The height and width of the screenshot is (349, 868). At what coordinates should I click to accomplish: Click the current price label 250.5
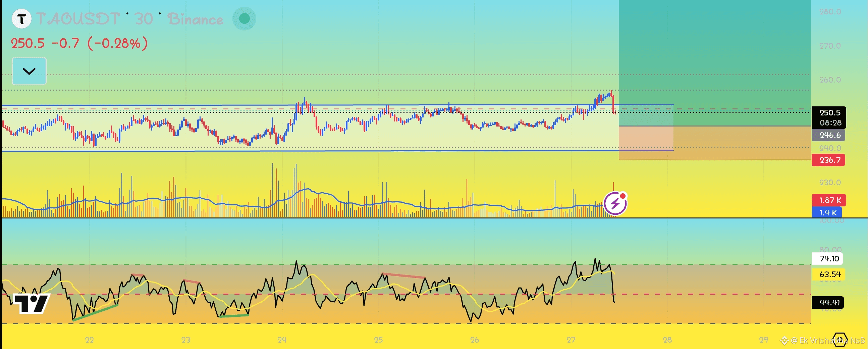click(x=829, y=113)
